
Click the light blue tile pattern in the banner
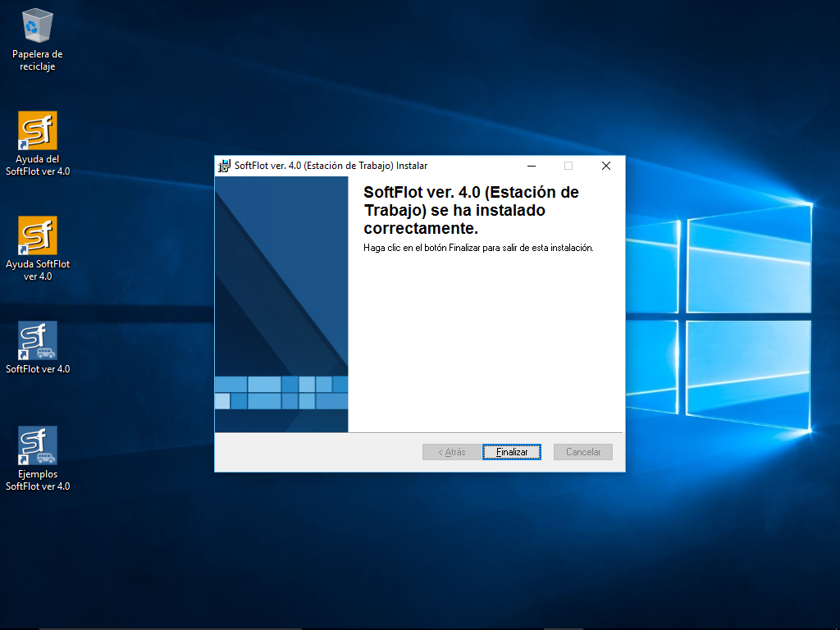pyautogui.click(x=281, y=392)
